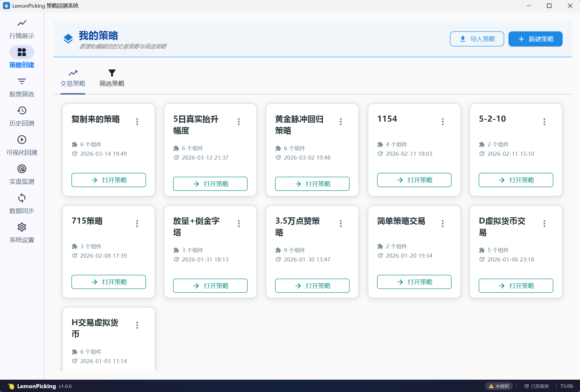Screen dimensions: 580x392
Task: Open the 行情展示 panel in the sidebar
Action: pos(22,29)
